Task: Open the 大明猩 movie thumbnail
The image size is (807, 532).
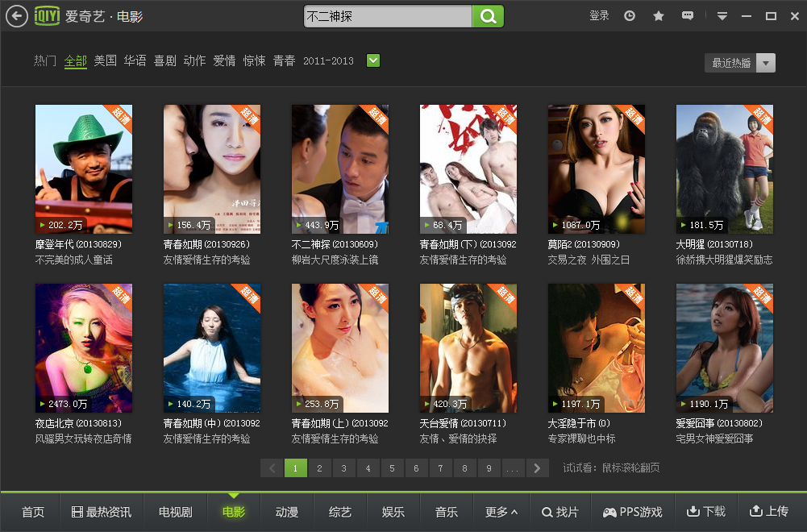Action: (x=724, y=169)
